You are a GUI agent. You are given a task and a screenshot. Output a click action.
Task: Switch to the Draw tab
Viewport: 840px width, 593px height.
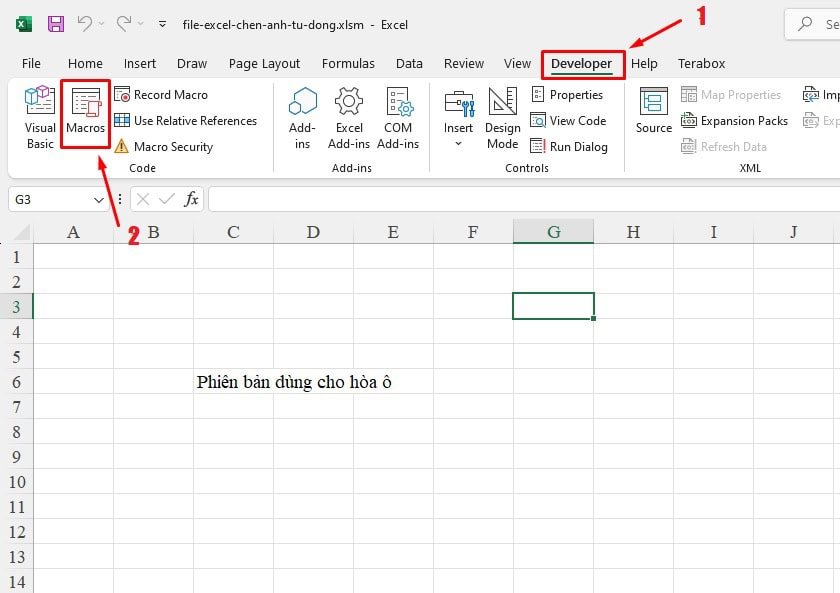pos(192,63)
